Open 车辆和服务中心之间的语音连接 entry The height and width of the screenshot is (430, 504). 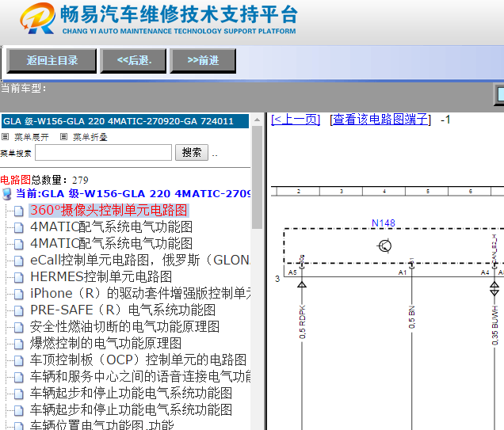(x=140, y=376)
